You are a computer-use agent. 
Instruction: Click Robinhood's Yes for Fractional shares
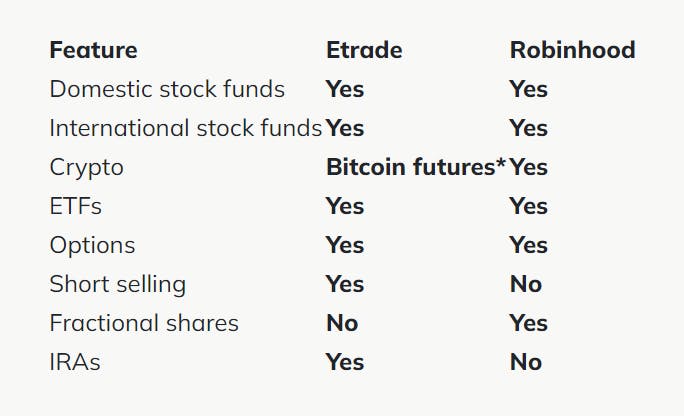(x=528, y=323)
